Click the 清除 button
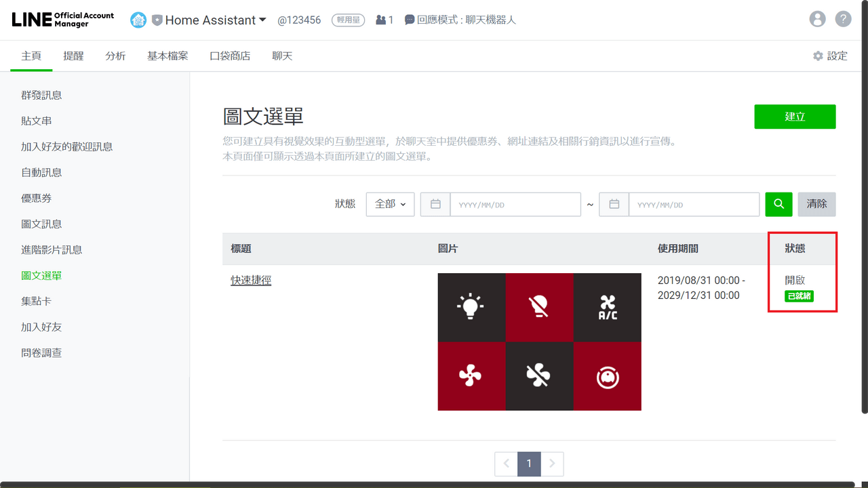The image size is (868, 488). tap(816, 204)
